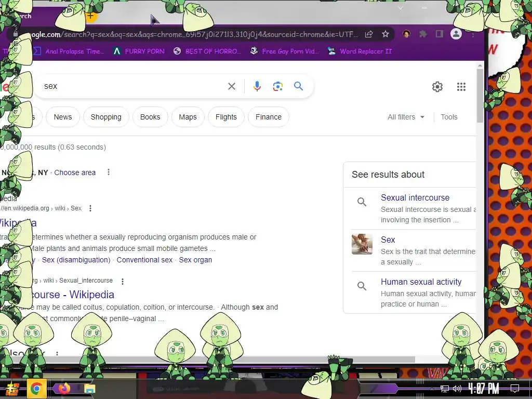The height and width of the screenshot is (399, 532).
Task: Open options dots beside Sexual_intercourse result
Action: point(123,281)
